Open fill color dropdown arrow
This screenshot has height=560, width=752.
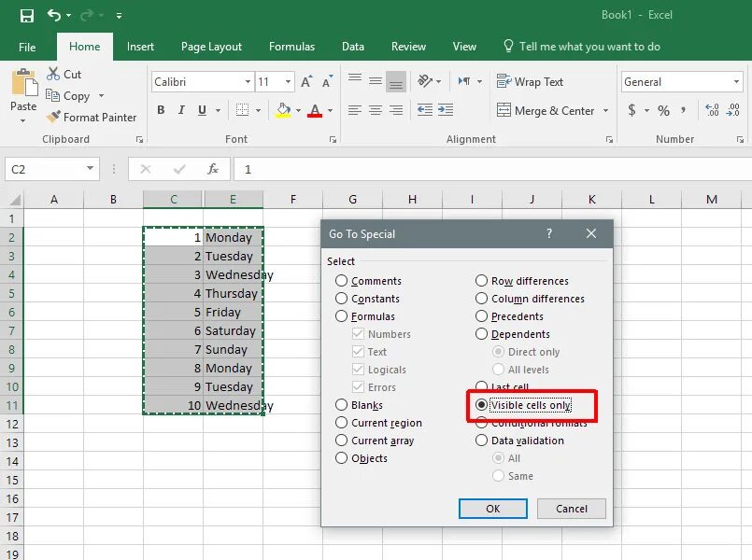(x=298, y=111)
